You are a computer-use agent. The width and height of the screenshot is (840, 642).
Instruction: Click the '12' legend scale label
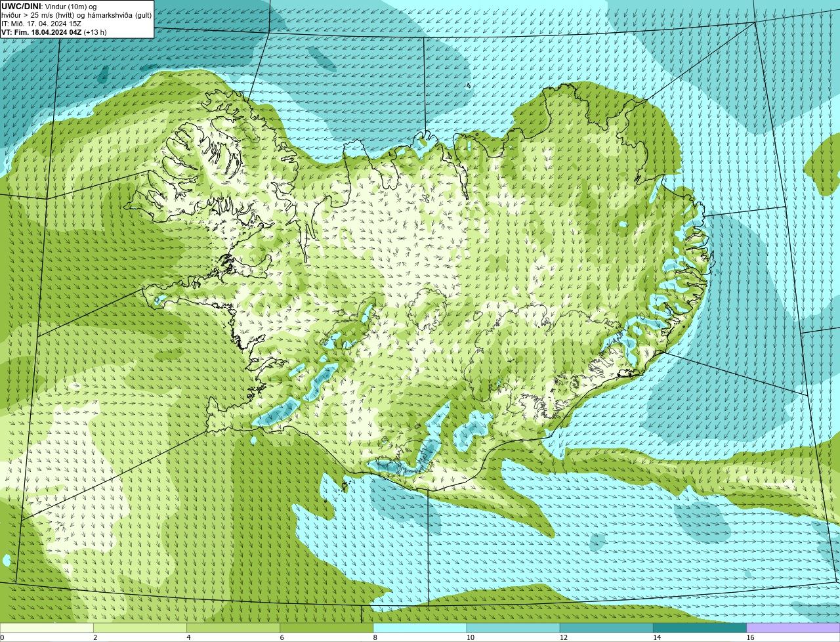(563, 637)
